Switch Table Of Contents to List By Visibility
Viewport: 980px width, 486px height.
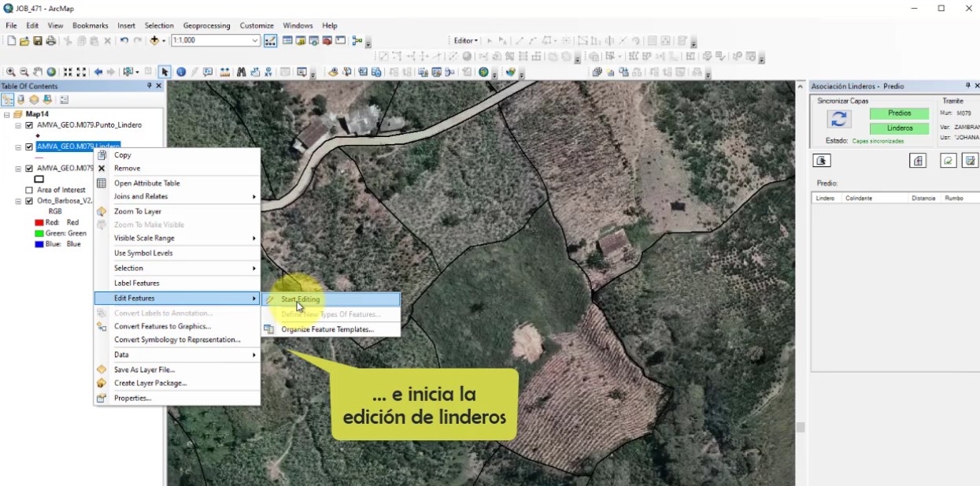click(34, 100)
